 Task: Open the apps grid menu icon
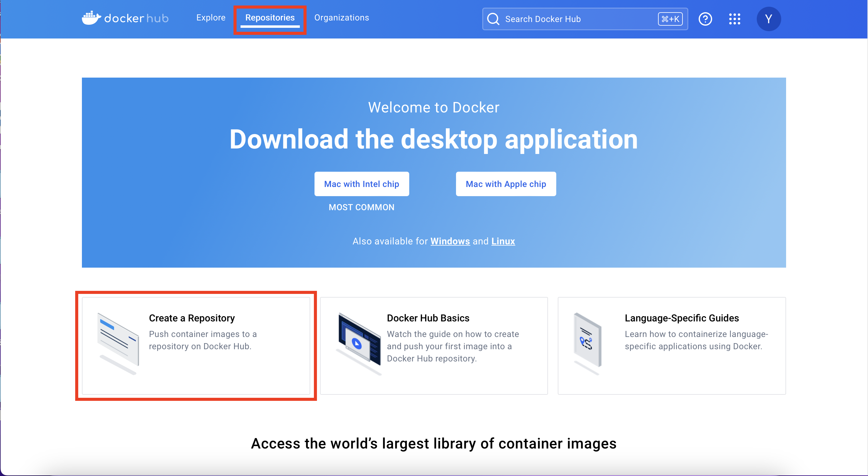click(x=734, y=19)
